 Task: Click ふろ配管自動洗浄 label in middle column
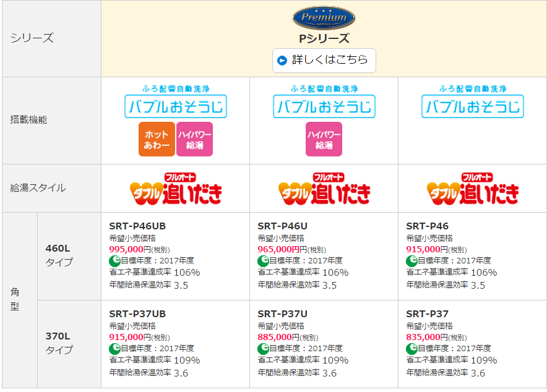pyautogui.click(x=324, y=89)
